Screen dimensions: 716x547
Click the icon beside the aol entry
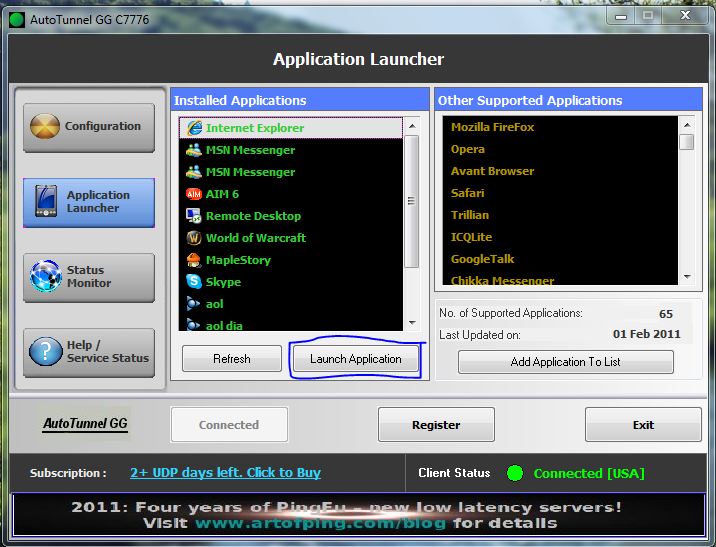pyautogui.click(x=194, y=303)
